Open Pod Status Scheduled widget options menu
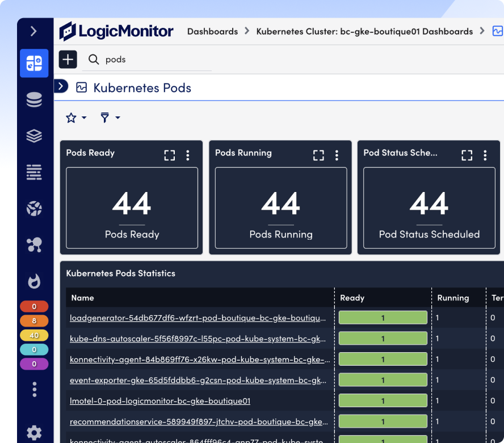Image resolution: width=504 pixels, height=443 pixels. tap(485, 156)
